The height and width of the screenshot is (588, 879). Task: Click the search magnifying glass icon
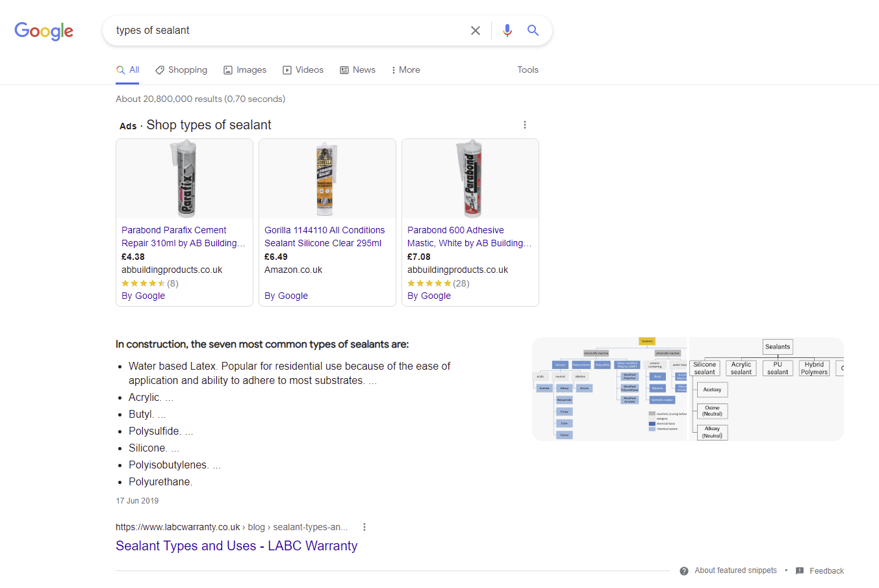tap(533, 30)
